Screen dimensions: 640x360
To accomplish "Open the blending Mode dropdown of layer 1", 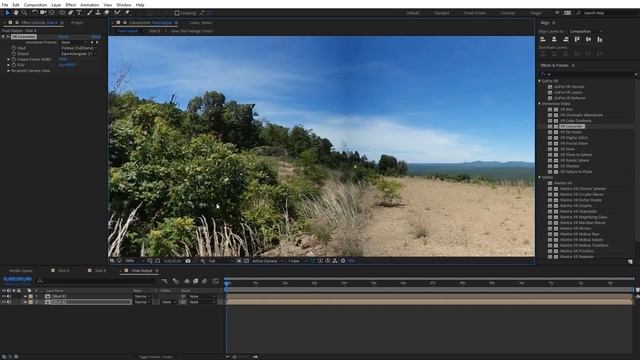I will pyautogui.click(x=142, y=296).
